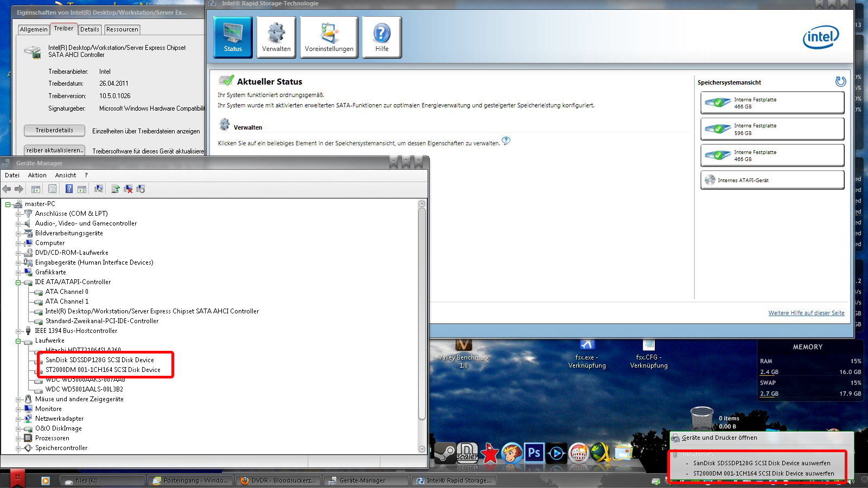Open the mail envelope icon in the dock
The width and height of the screenshot is (868, 488).
pyautogui.click(x=623, y=453)
